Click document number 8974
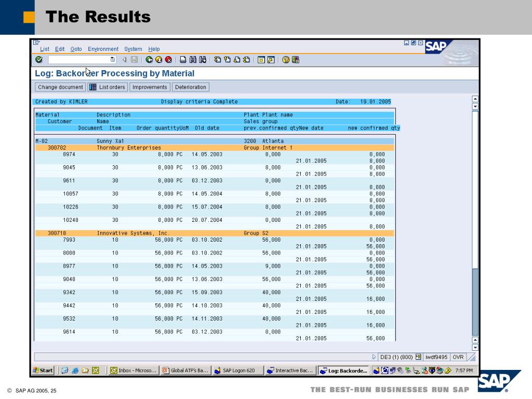This screenshot has height=399, width=532. click(x=69, y=154)
